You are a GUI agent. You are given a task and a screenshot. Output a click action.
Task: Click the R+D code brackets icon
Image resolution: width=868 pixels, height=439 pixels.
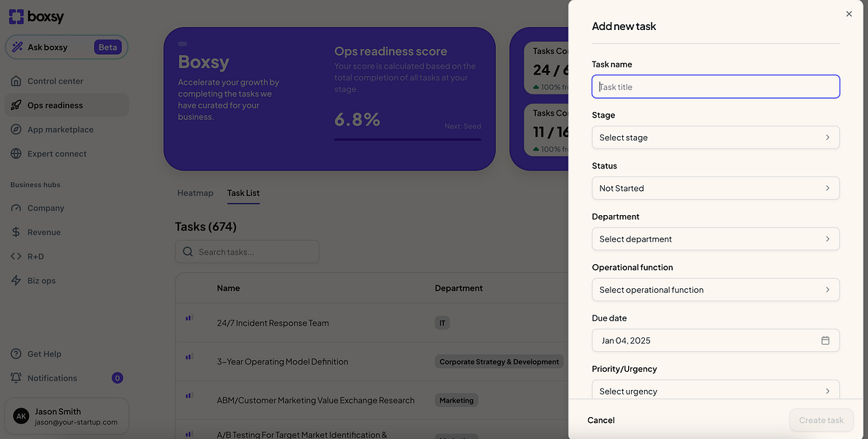pos(16,256)
